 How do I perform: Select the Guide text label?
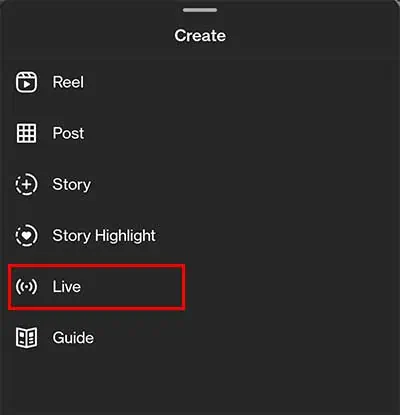73,338
